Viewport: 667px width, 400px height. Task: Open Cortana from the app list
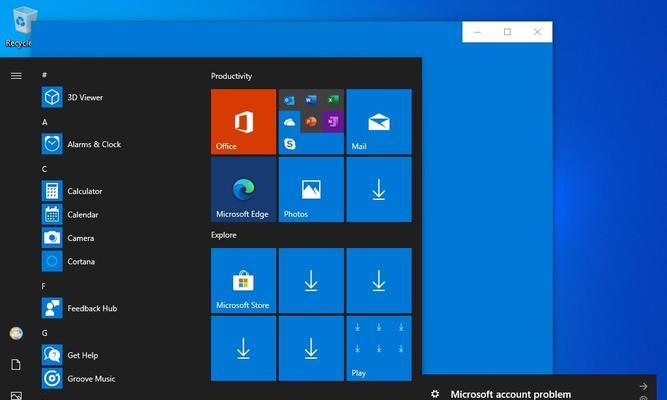click(x=68, y=261)
